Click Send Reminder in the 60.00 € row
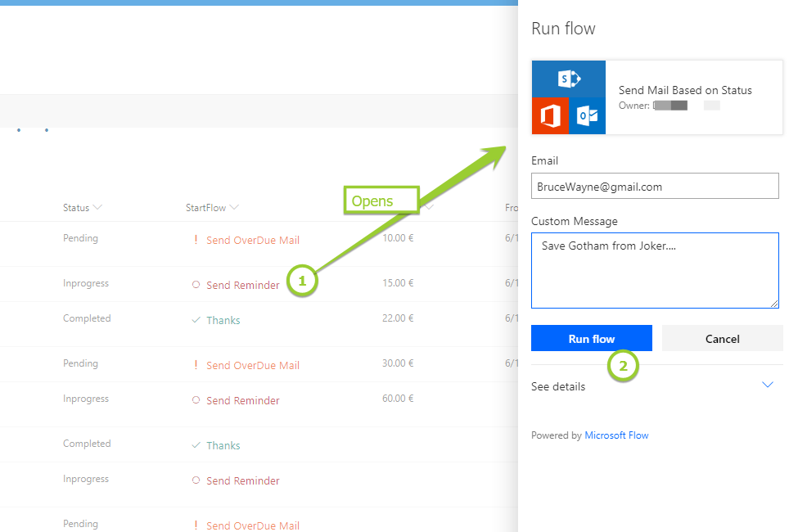Screen dimensions: 789x532 243,401
